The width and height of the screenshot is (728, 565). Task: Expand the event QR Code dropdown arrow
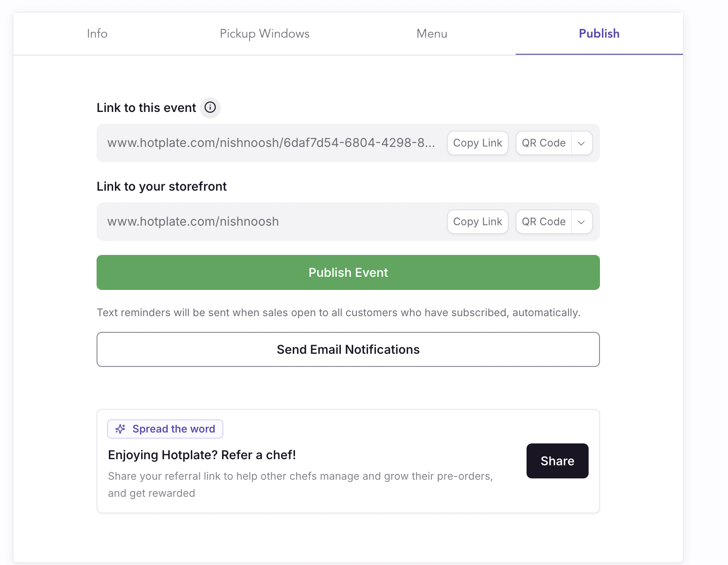pyautogui.click(x=582, y=143)
